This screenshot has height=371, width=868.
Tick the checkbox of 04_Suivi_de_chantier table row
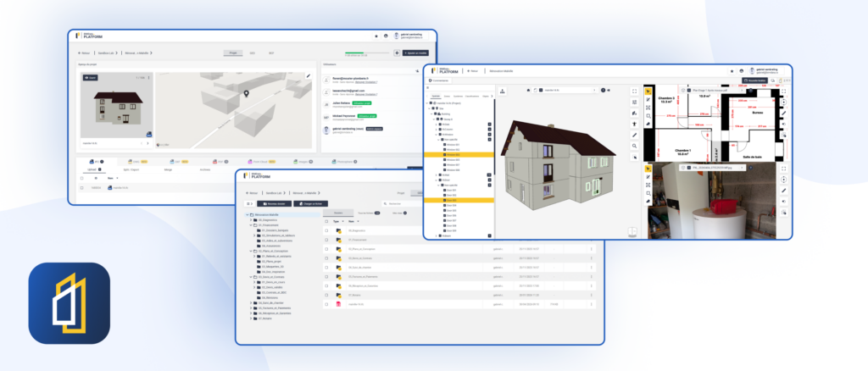pos(326,268)
